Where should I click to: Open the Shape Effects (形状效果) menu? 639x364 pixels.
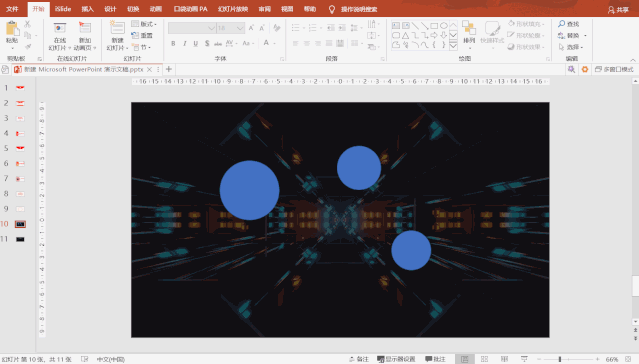[x=527, y=47]
